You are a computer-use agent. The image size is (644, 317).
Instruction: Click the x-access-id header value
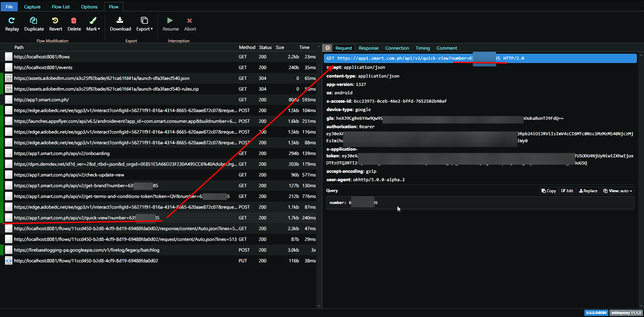pos(400,101)
